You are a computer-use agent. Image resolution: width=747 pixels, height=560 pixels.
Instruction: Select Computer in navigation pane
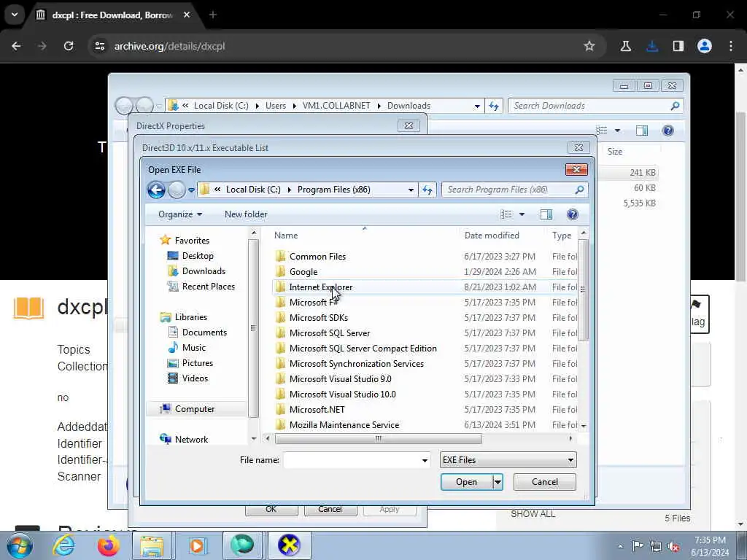click(194, 408)
